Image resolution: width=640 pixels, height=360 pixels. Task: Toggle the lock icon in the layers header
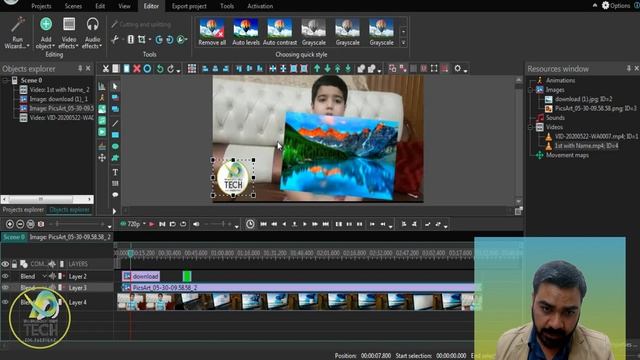(x=14, y=264)
